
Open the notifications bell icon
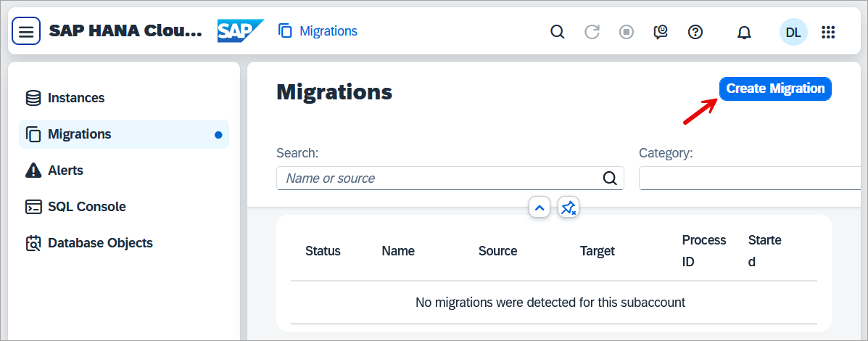pos(744,32)
